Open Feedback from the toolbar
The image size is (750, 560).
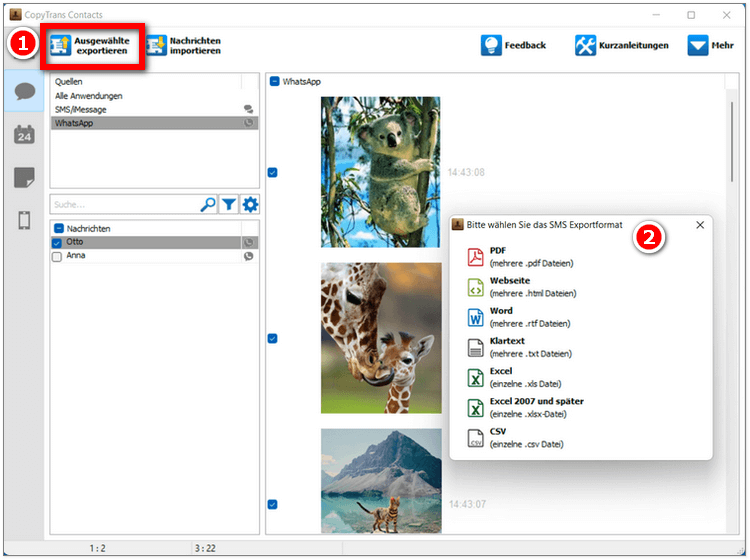[x=513, y=45]
